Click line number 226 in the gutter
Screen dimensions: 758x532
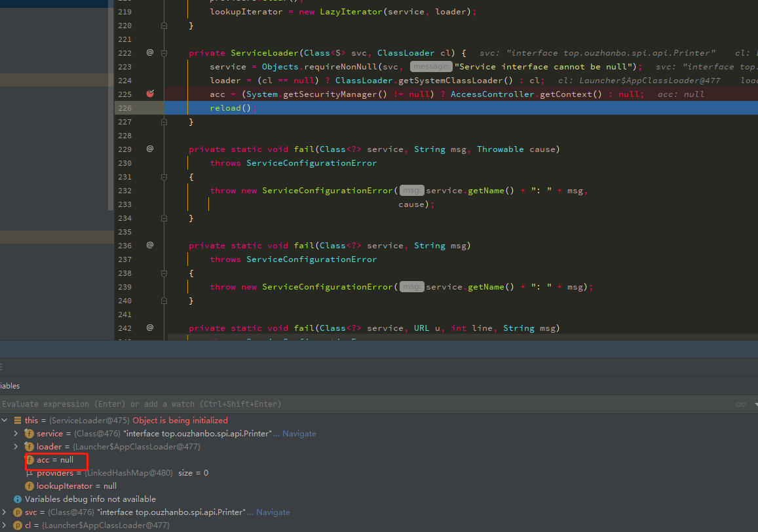click(x=124, y=108)
